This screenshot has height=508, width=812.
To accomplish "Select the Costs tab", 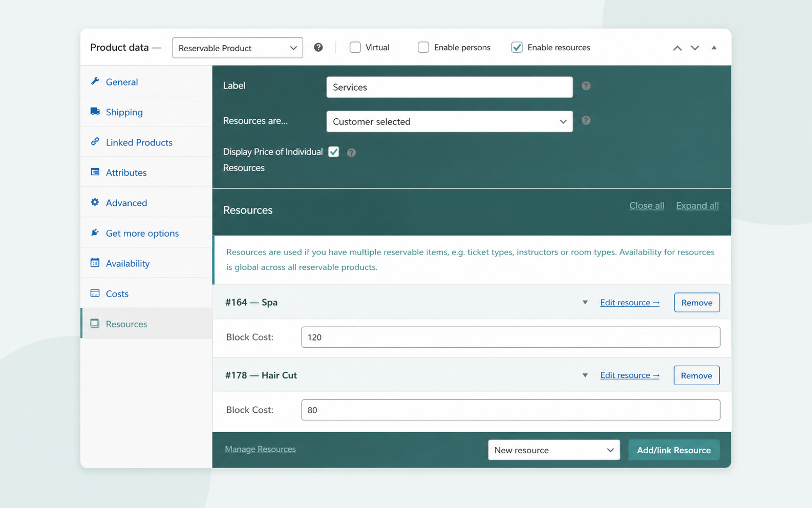I will click(x=146, y=293).
